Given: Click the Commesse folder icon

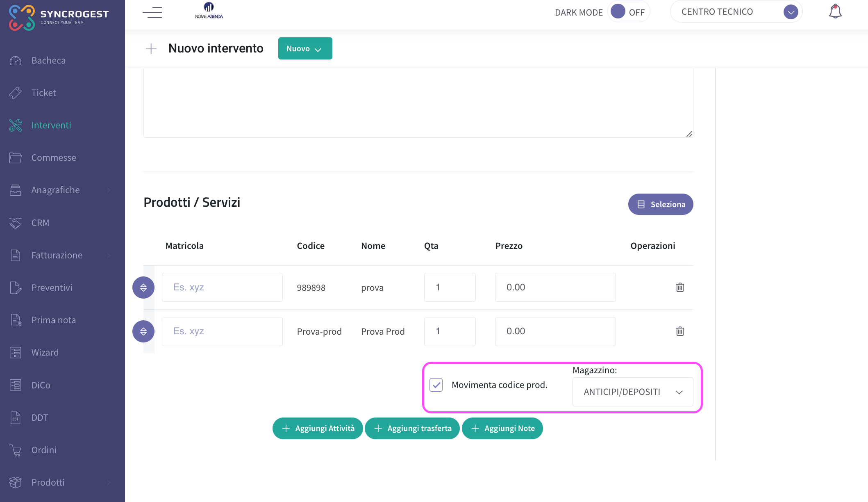Looking at the screenshot, I should tap(16, 158).
